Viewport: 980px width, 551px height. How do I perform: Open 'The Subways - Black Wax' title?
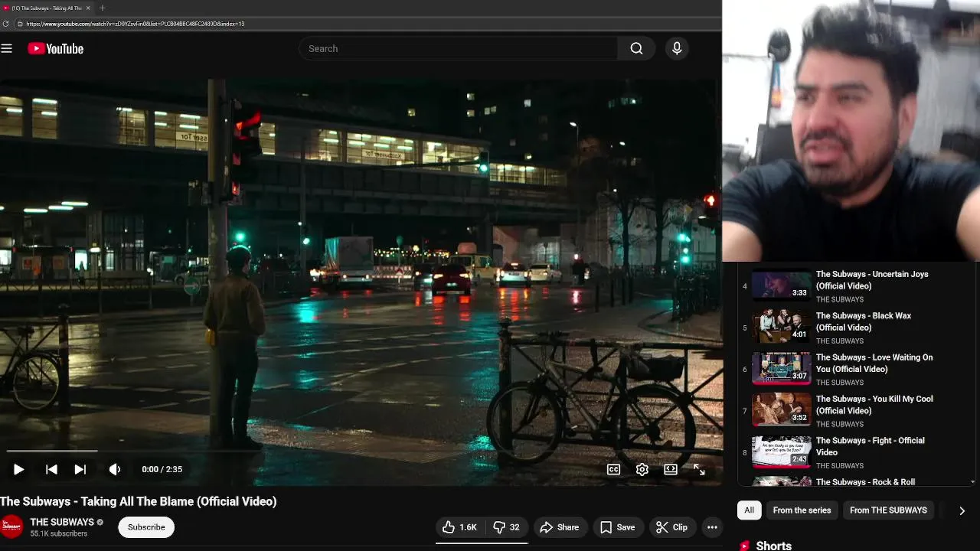point(864,321)
